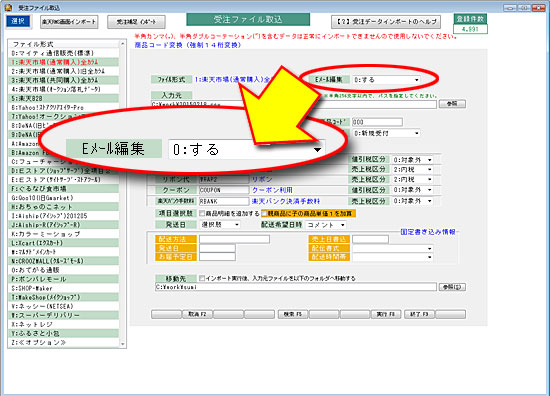Click the 選択 button at top left
The height and width of the screenshot is (396, 550).
[18, 21]
